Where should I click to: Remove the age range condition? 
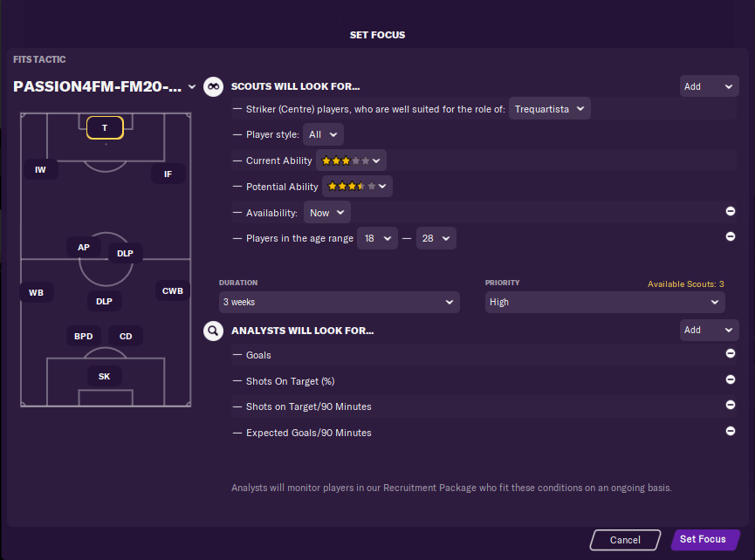click(730, 236)
